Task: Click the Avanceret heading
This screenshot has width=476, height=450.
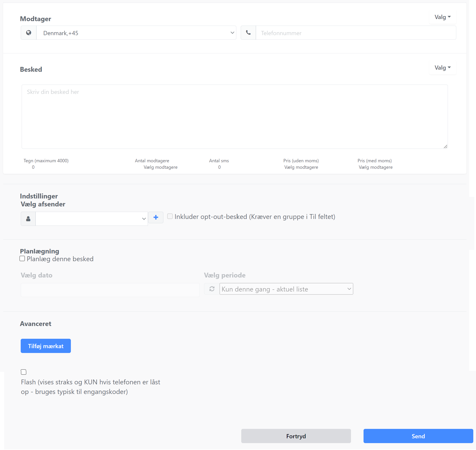Action: (36, 323)
